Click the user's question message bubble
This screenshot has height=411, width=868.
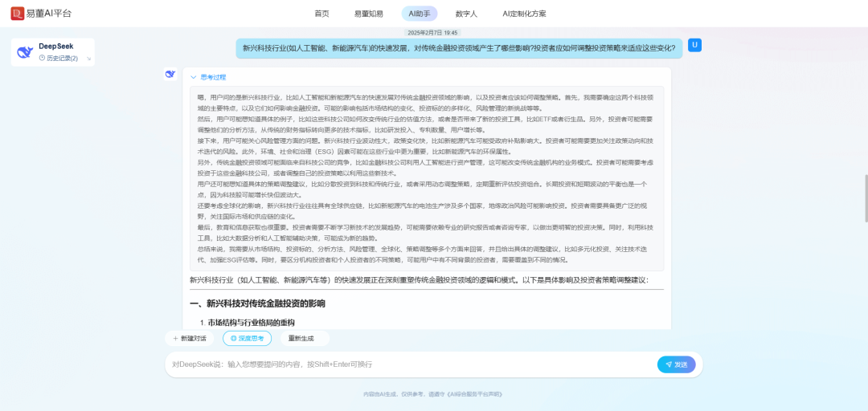(459, 48)
